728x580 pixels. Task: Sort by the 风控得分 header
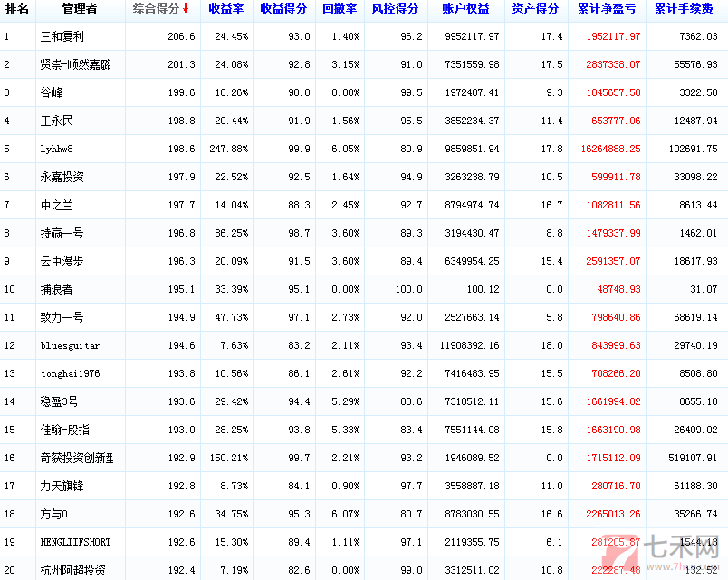(x=395, y=9)
